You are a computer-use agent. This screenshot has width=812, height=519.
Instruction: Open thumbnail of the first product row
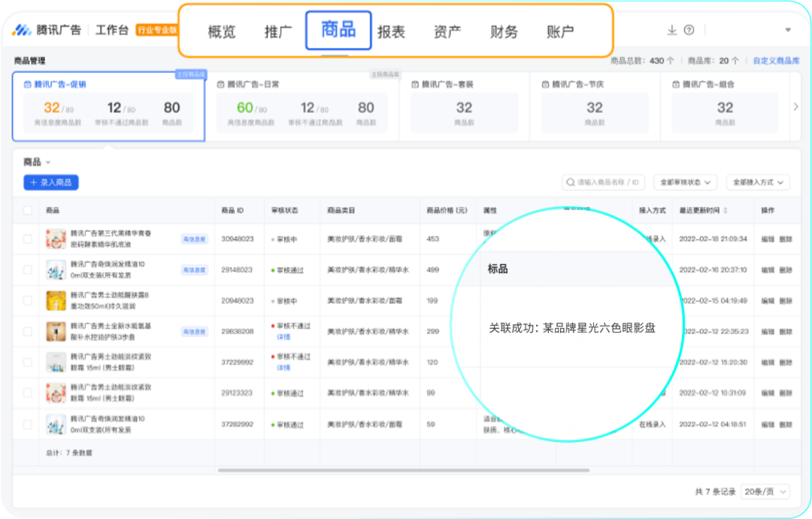point(56,239)
